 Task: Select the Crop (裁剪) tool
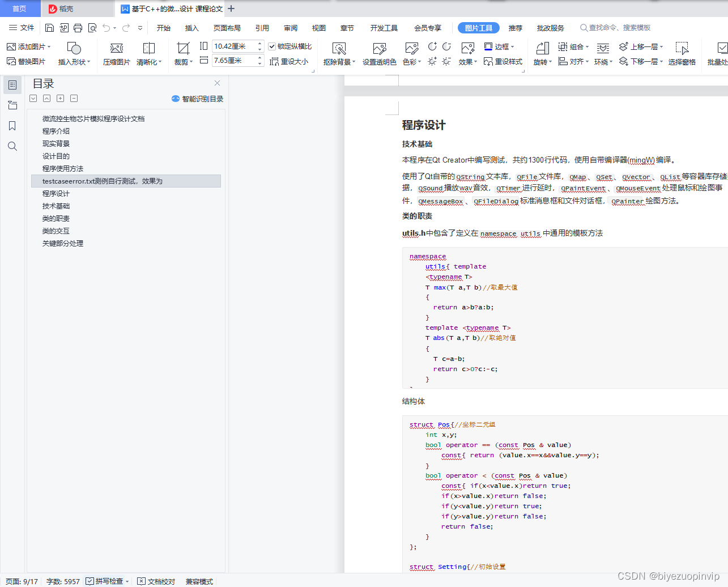(183, 49)
